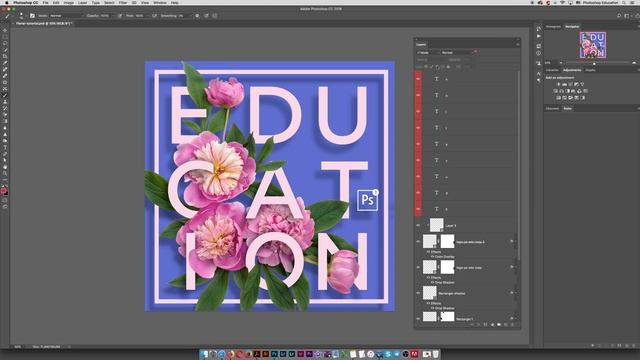This screenshot has height=360, width=640.
Task: Adjust the Navigator zoom slider
Action: point(594,63)
